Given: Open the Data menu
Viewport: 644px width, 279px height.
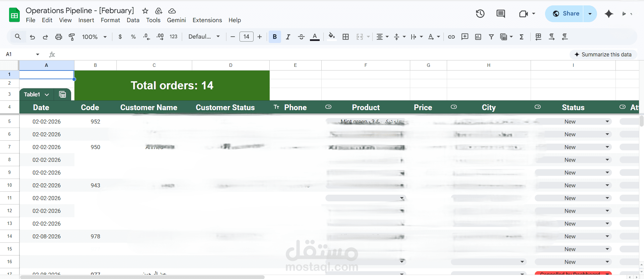Looking at the screenshot, I should (x=133, y=20).
